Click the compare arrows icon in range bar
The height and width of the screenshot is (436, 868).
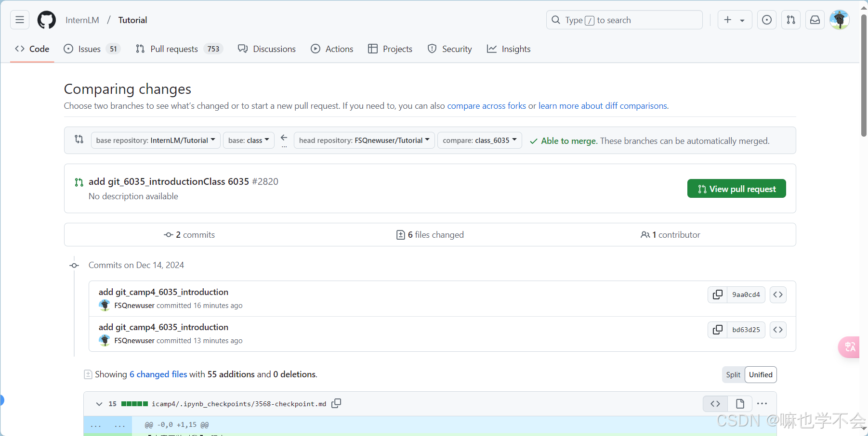click(x=79, y=140)
